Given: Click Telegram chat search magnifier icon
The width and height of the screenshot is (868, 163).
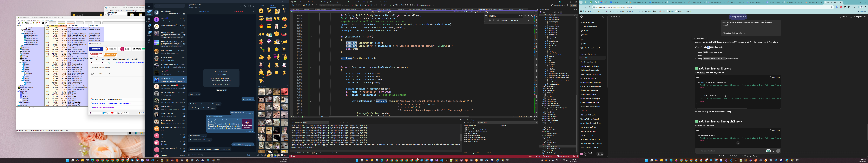Looking at the screenshot, I should coord(241,6).
